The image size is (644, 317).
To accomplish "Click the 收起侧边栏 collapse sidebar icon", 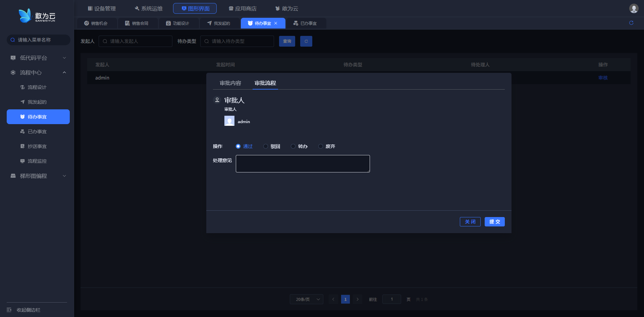I will coord(9,310).
